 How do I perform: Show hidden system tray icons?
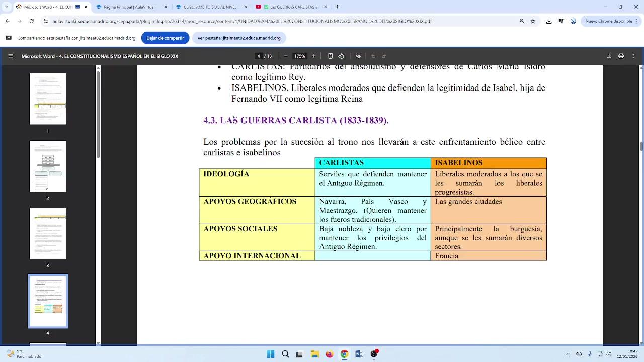[x=568, y=354]
